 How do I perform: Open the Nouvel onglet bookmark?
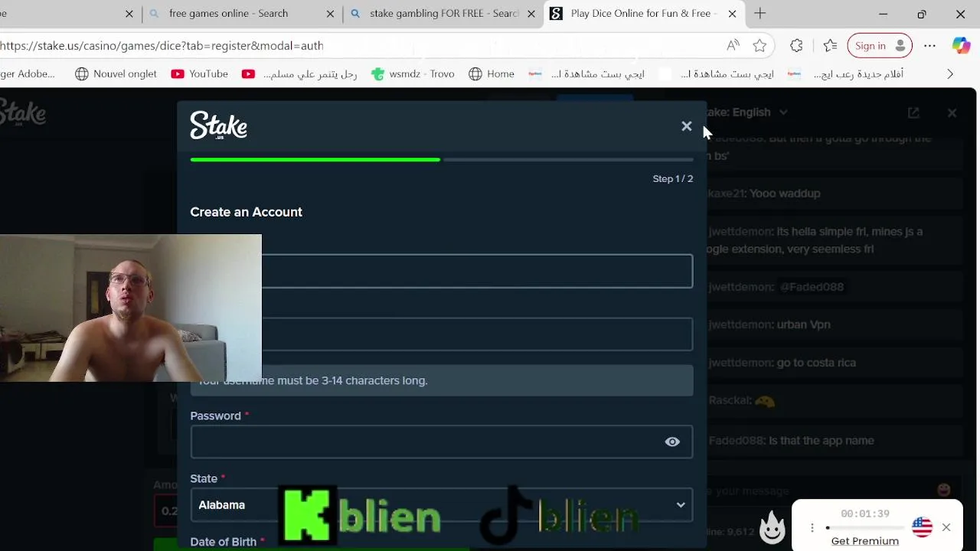(116, 74)
